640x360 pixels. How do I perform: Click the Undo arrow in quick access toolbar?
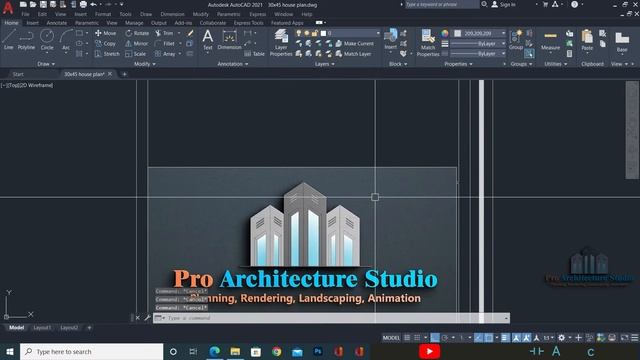[x=93, y=4]
